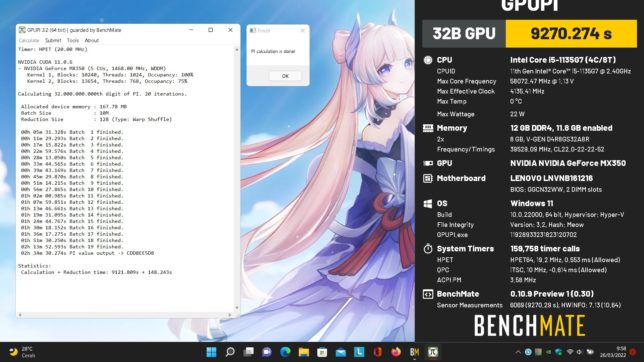
Task: Open the Tools menu in GPUPI
Action: [x=73, y=41]
